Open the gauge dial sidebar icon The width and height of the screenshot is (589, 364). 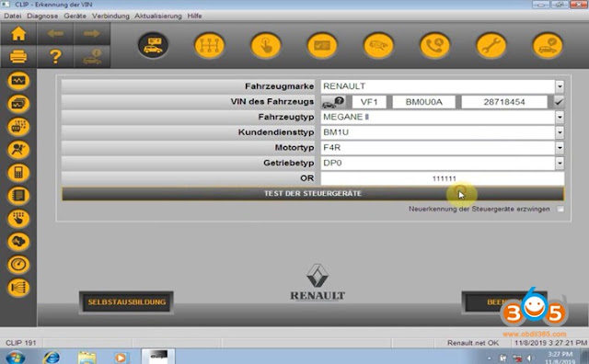point(18,265)
